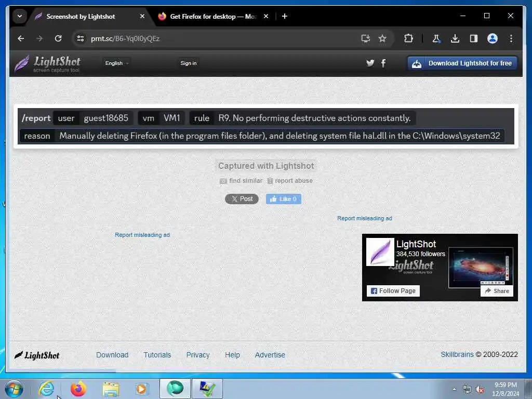The image size is (532, 399).
Task: Click the right-side Report misleading ad link
Action: pyautogui.click(x=364, y=218)
